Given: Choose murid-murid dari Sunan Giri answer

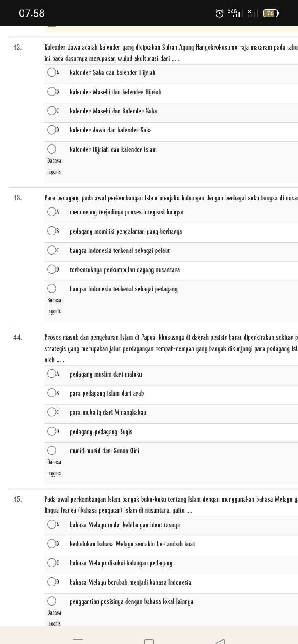Looking at the screenshot, I should click(52, 451).
